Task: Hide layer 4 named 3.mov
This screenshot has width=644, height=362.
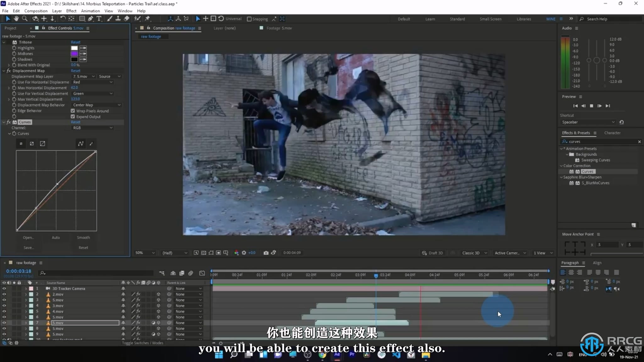Action: (x=4, y=306)
